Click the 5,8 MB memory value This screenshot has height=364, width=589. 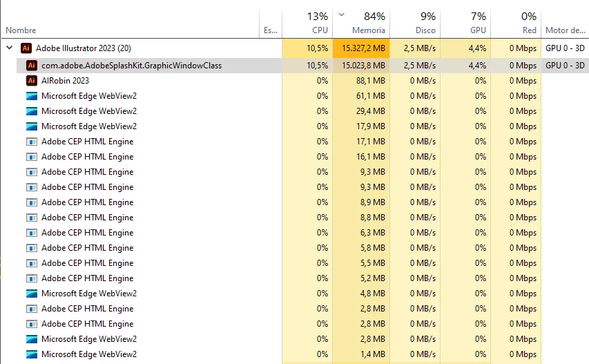pos(373,248)
